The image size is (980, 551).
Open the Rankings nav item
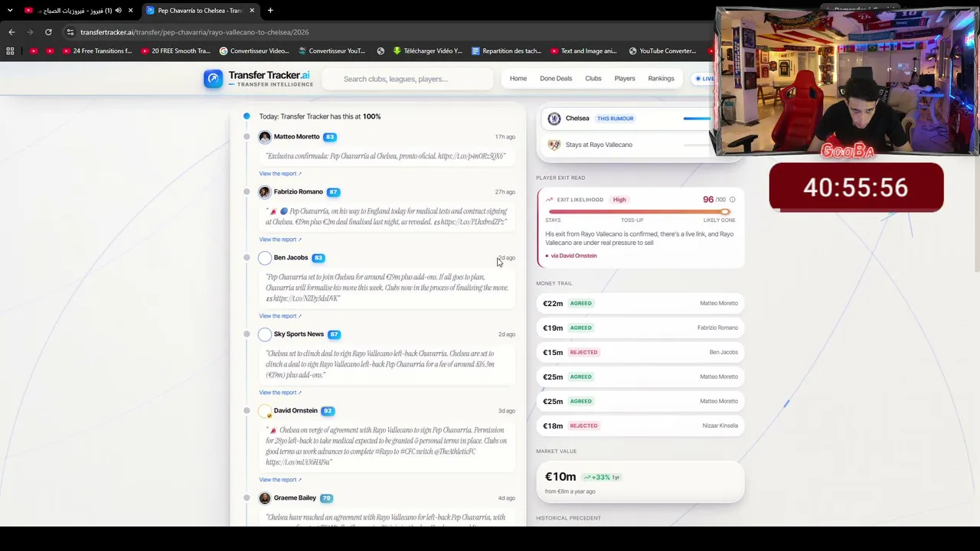point(661,79)
